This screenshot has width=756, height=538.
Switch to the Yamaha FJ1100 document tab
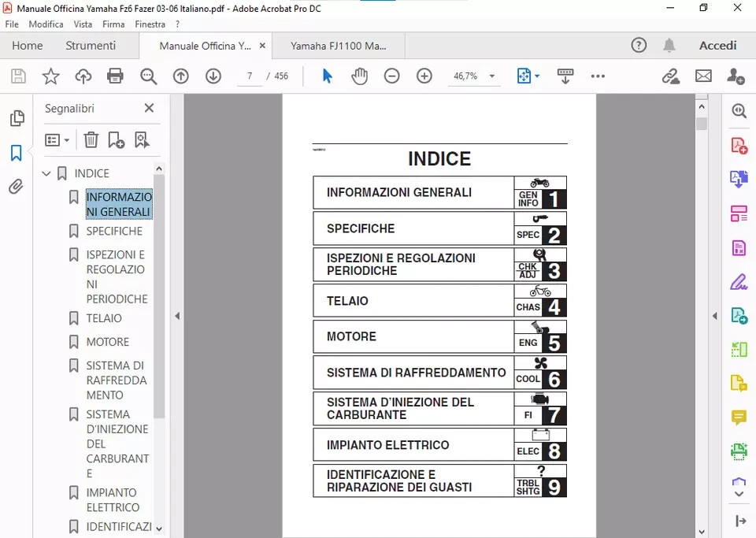point(339,46)
